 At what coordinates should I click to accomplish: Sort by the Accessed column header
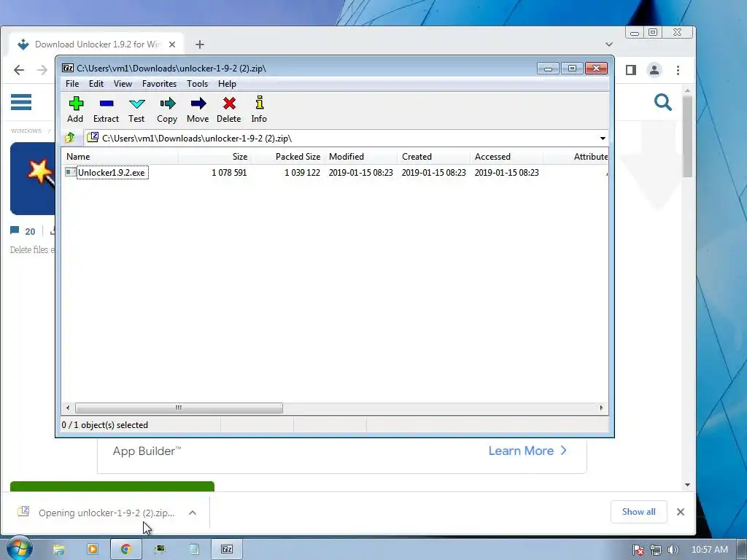(x=506, y=157)
